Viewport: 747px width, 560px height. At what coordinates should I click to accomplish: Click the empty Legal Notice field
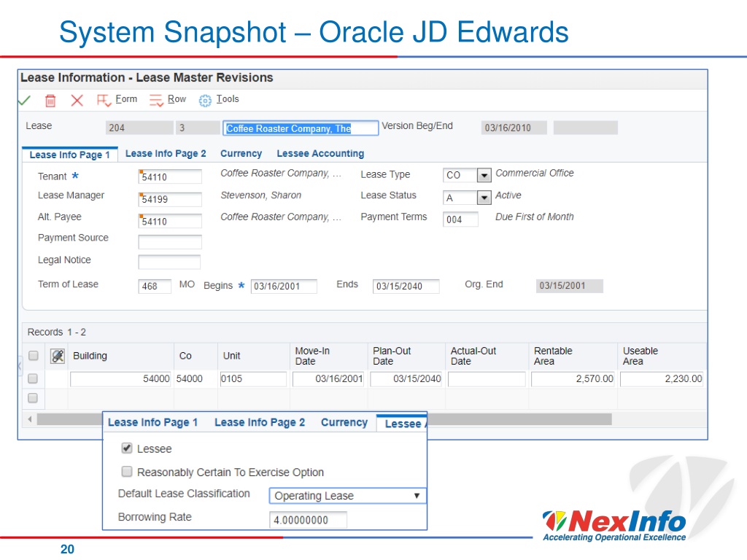coord(169,262)
